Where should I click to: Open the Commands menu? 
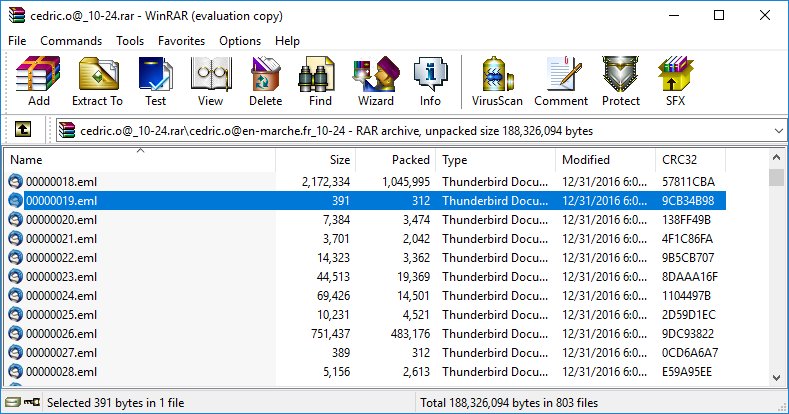(x=71, y=41)
